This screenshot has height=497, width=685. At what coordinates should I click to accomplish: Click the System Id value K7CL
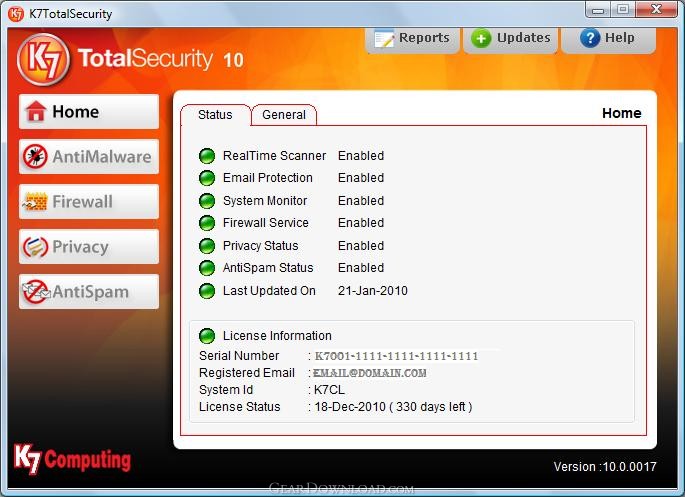[x=329, y=390]
